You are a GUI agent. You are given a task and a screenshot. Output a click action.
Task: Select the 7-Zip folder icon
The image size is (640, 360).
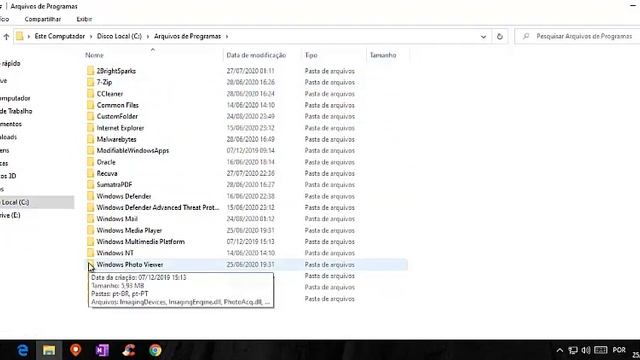(90, 82)
